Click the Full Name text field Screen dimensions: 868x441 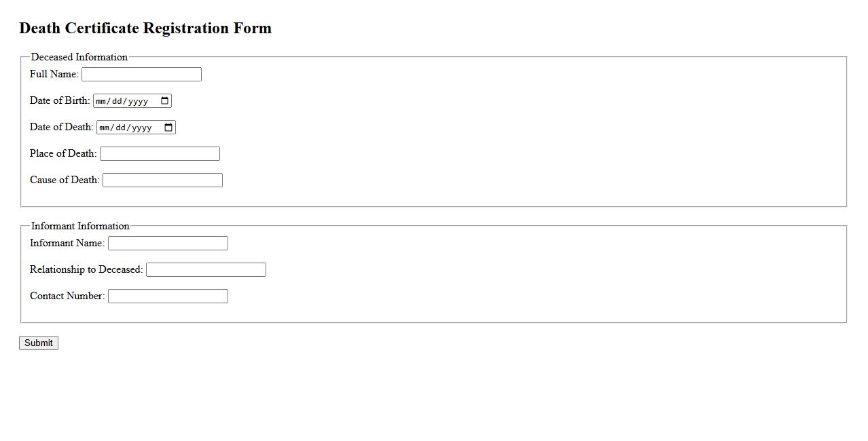pos(141,75)
